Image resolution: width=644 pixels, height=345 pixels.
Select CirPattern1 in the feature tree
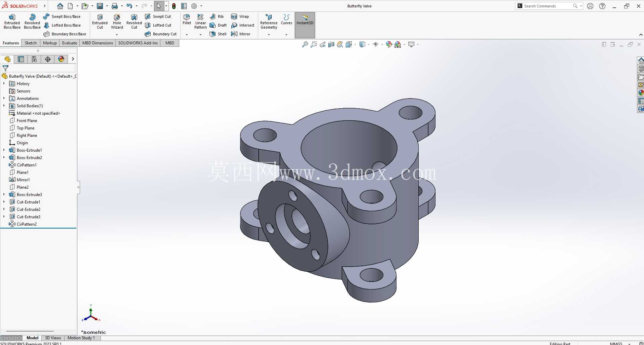pos(23,165)
